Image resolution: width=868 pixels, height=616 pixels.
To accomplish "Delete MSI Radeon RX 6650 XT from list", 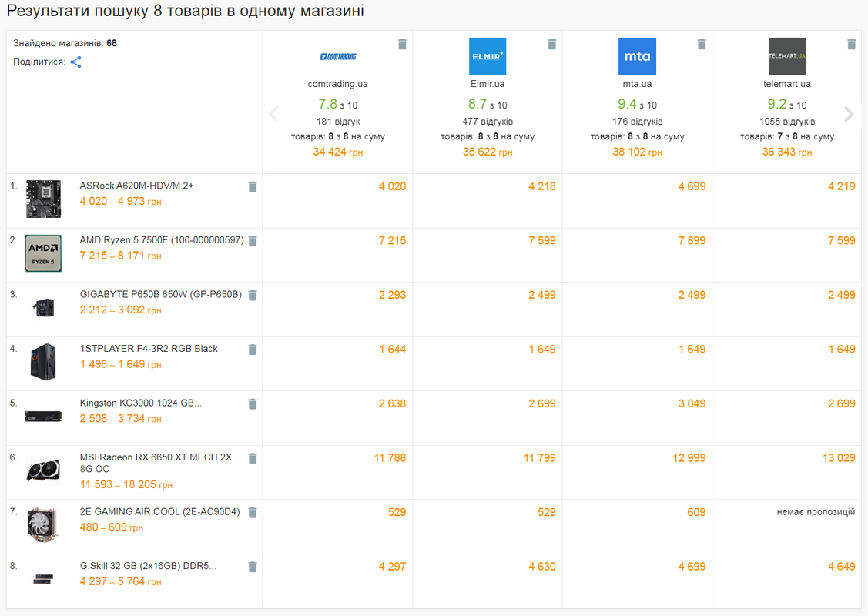I will (x=253, y=457).
